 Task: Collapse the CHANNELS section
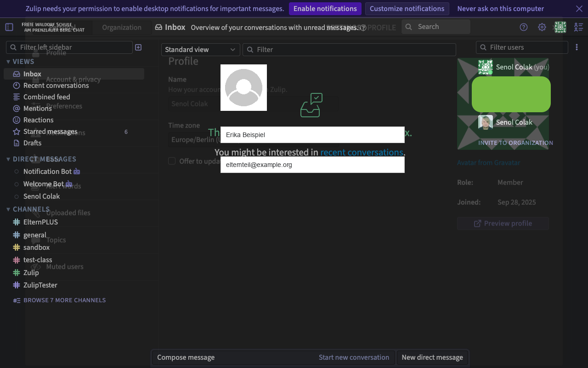(x=8, y=209)
